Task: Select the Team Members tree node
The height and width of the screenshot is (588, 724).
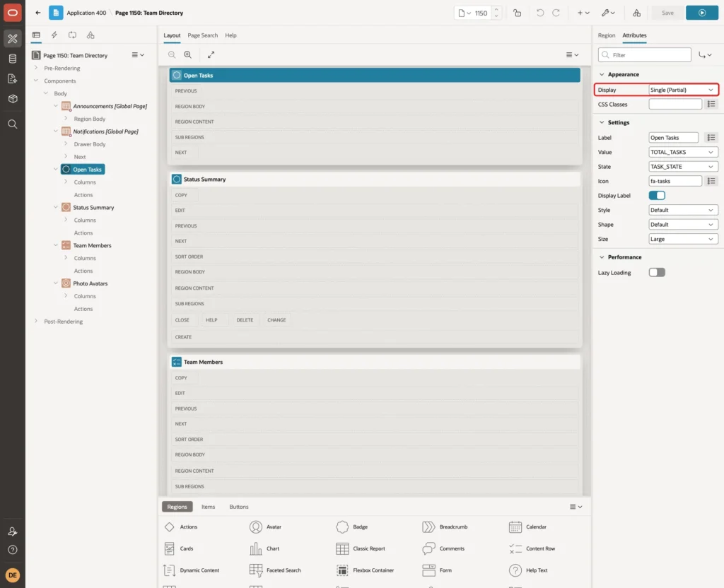Action: click(92, 245)
